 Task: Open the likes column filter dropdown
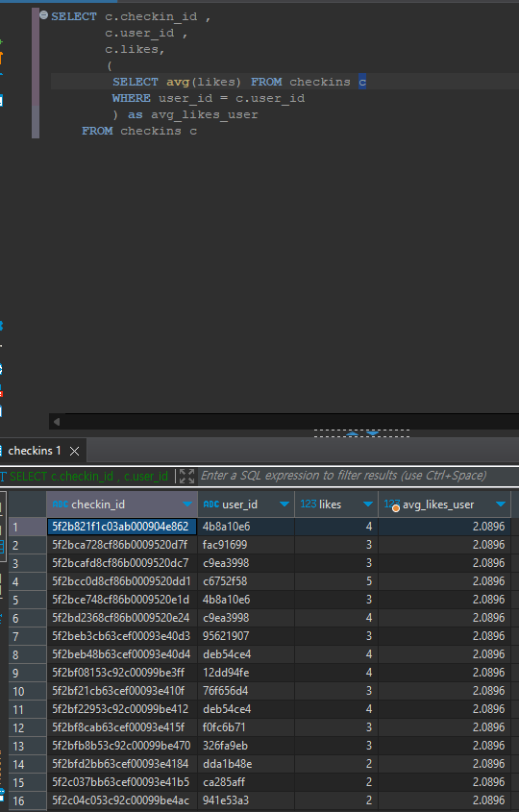pos(368,504)
